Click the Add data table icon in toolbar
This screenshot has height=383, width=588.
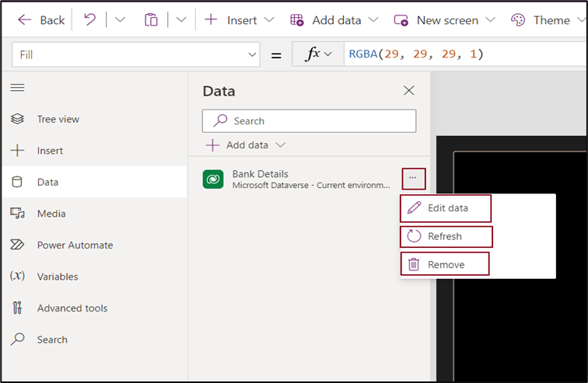[296, 20]
